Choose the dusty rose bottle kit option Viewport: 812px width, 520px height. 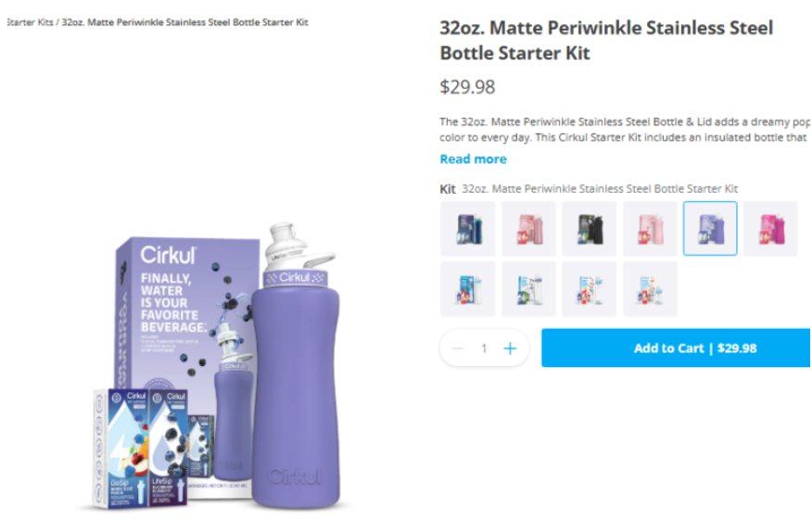point(528,228)
